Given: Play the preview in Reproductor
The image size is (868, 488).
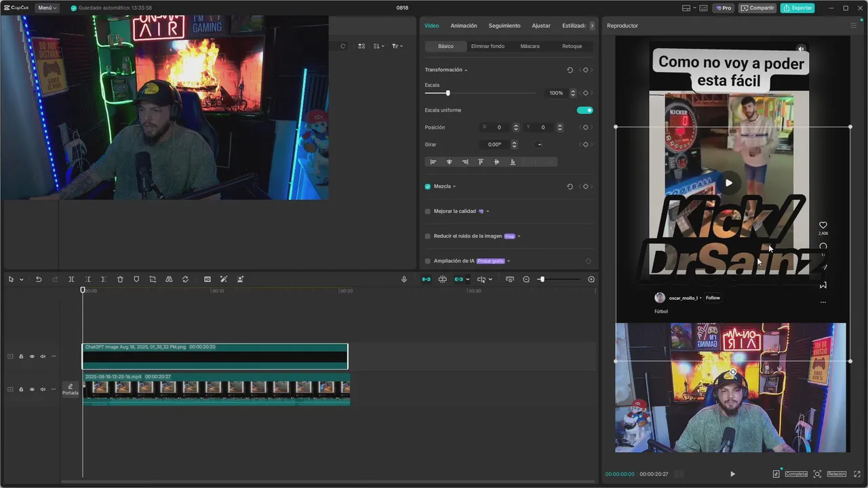Looking at the screenshot, I should point(732,474).
